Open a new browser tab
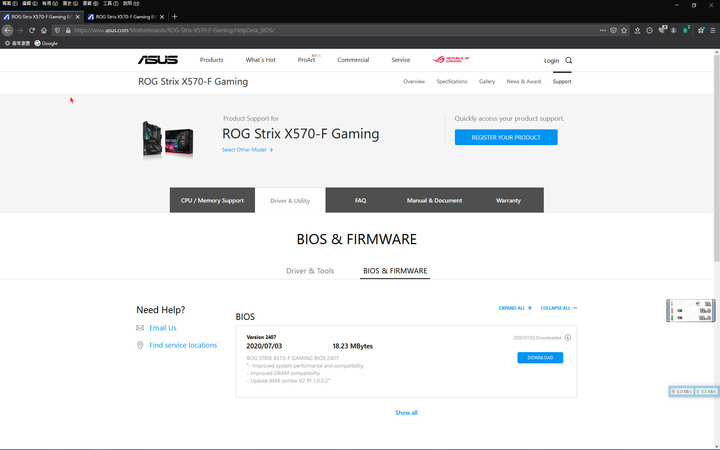Screen dimensions: 720x450 pyautogui.click(x=174, y=17)
